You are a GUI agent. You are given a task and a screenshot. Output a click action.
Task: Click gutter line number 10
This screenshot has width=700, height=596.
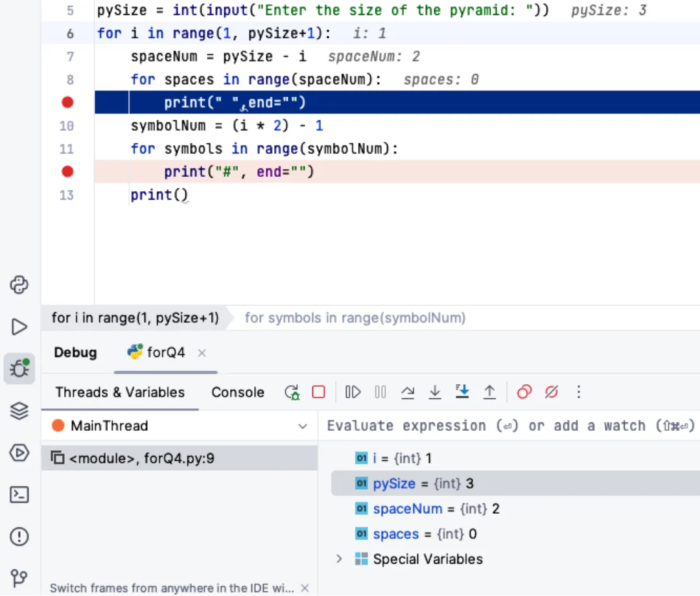[67, 126]
